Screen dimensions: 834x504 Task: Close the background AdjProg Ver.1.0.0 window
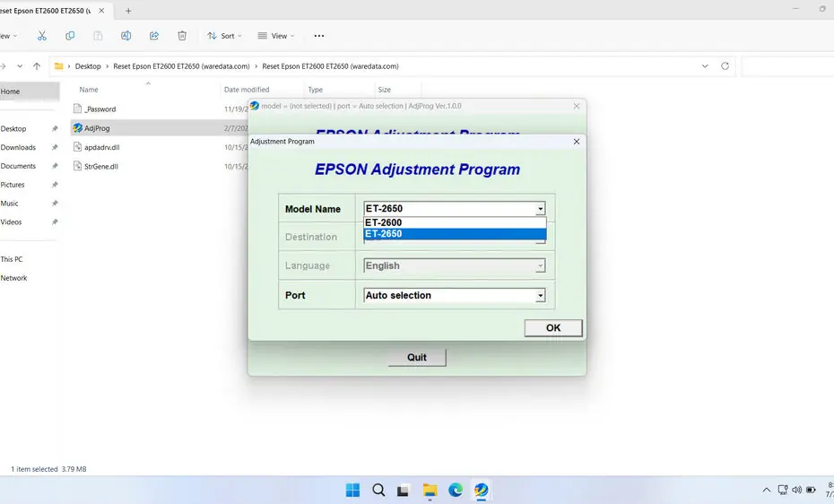(577, 107)
